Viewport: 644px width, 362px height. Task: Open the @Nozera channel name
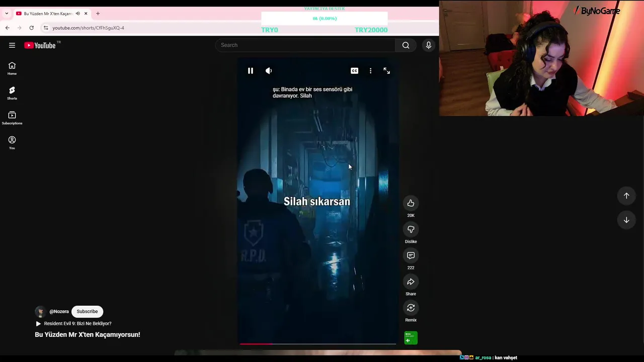click(59, 311)
